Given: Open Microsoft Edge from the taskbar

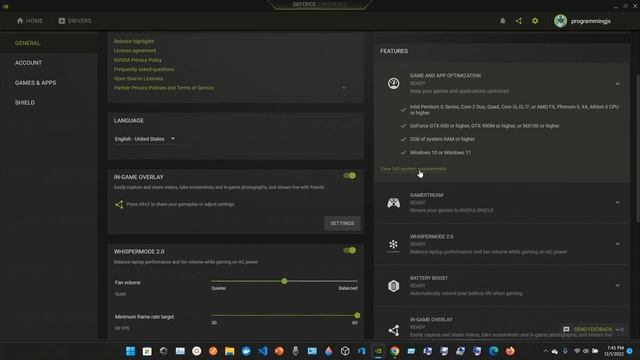Looking at the screenshot, I should point(493,351).
